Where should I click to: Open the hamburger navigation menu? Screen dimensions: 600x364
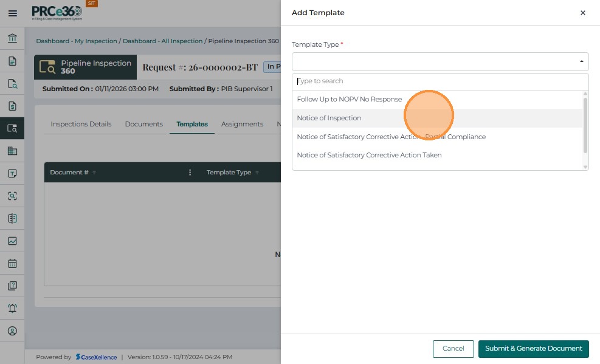pyautogui.click(x=12, y=13)
